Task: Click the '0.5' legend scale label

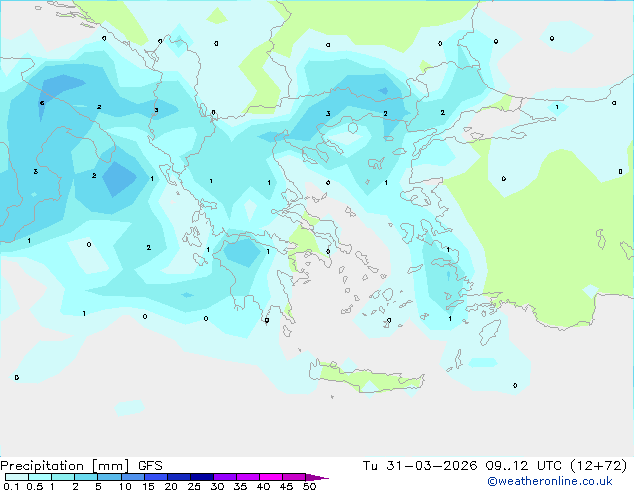Action: pyautogui.click(x=35, y=486)
